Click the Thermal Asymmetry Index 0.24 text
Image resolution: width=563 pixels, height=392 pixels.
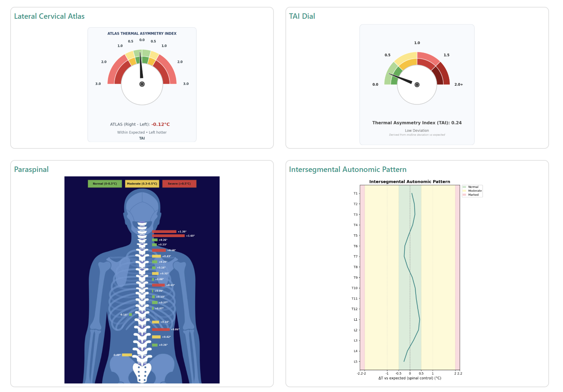click(x=417, y=123)
